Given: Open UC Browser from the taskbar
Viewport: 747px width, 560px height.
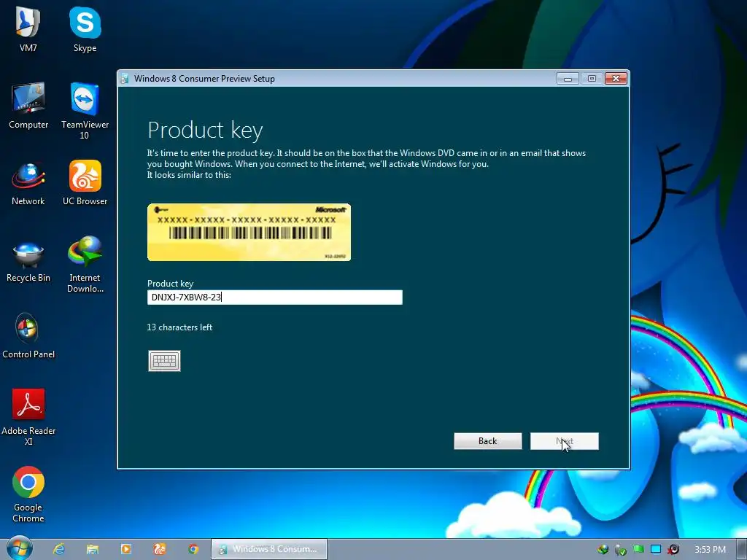Looking at the screenshot, I should coord(160,549).
